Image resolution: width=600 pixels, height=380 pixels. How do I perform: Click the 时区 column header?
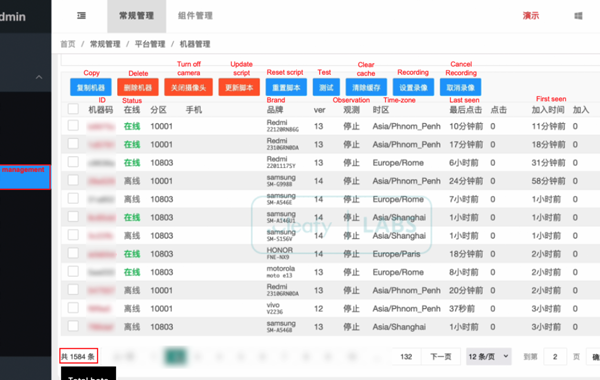pyautogui.click(x=381, y=110)
